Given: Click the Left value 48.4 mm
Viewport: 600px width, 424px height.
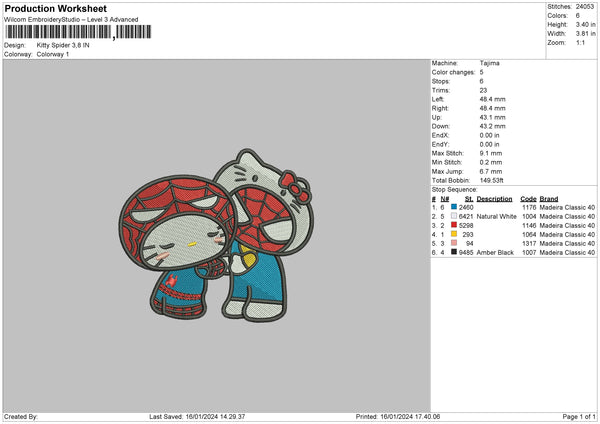Looking at the screenshot, I should pyautogui.click(x=492, y=99).
